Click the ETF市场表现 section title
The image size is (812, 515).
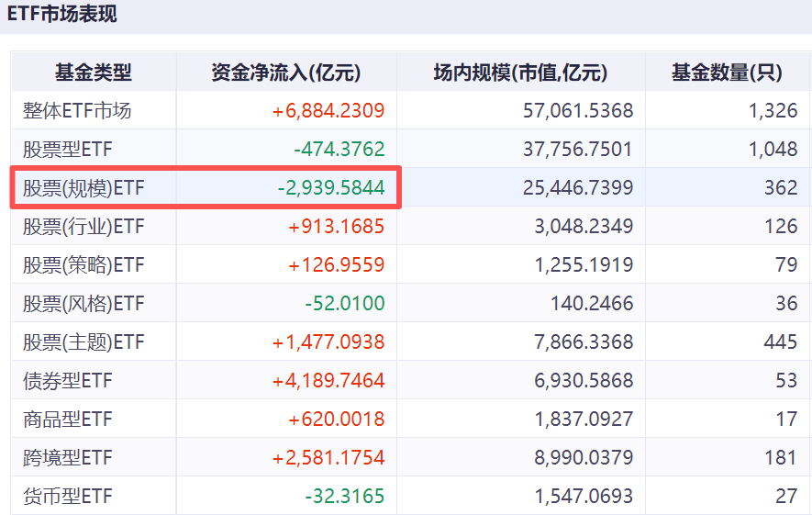(x=62, y=16)
